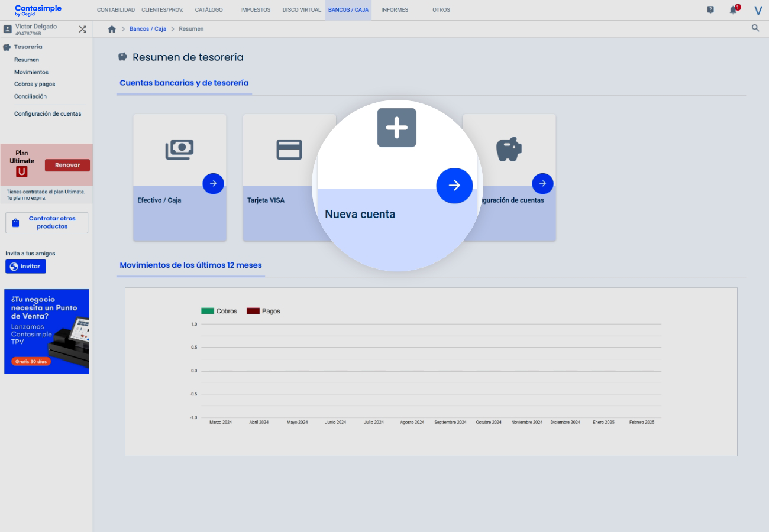The height and width of the screenshot is (532, 769).
Task: Open the INFORMES menu
Action: (395, 10)
